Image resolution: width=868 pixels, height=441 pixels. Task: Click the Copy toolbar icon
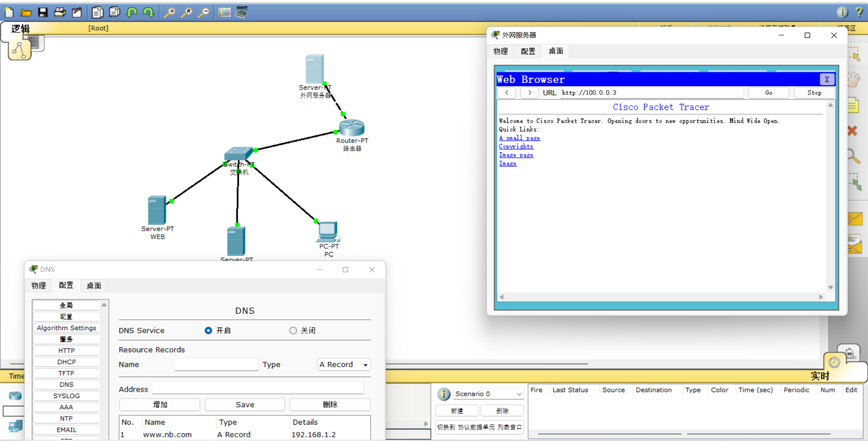(97, 12)
